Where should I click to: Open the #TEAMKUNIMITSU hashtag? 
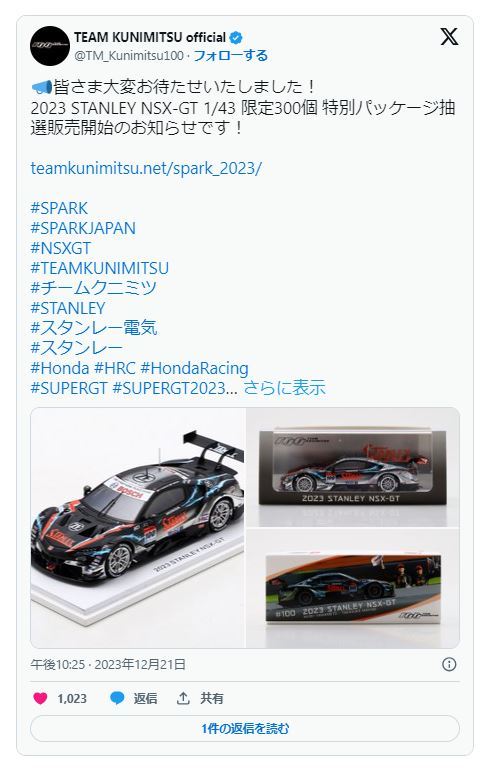pyautogui.click(x=100, y=268)
